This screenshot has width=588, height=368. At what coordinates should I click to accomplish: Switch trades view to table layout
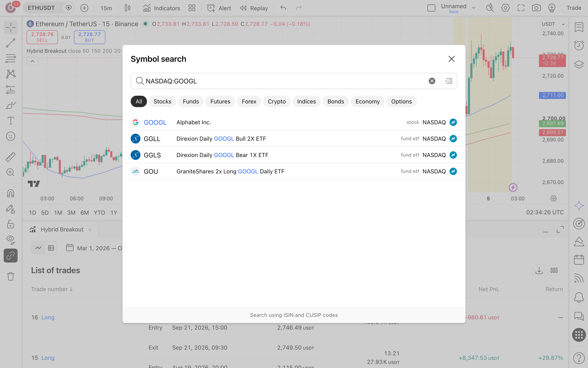[51, 248]
